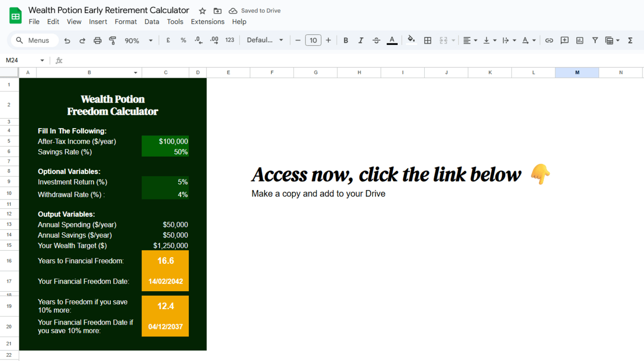Increase decimal places

coord(214,40)
